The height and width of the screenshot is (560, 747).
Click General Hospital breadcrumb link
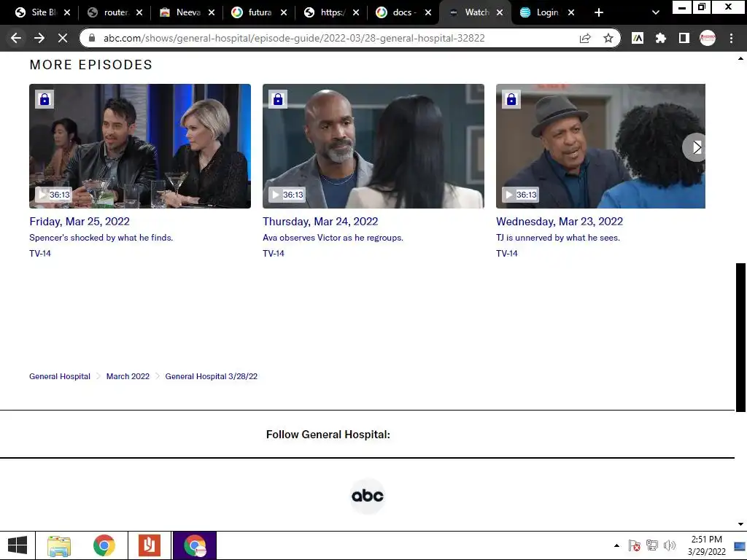(x=60, y=376)
